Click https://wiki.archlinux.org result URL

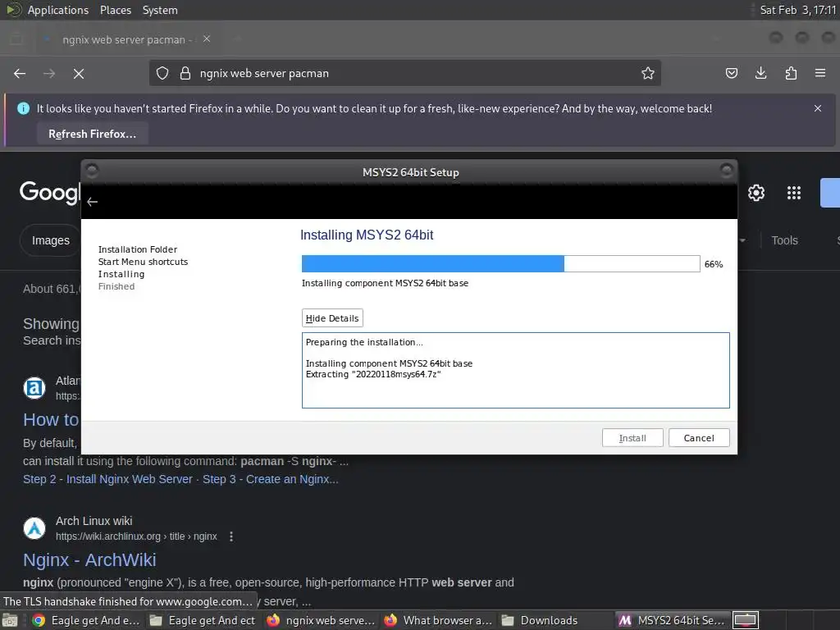tap(137, 536)
